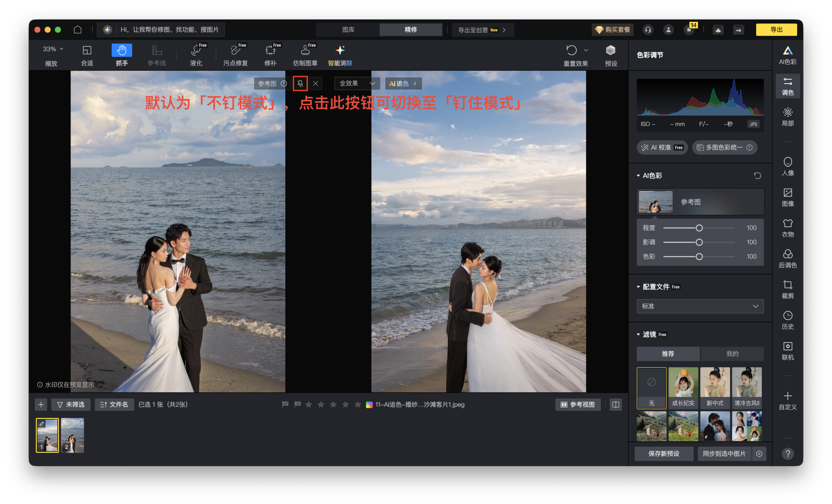Switch to the 图库 tab

(348, 29)
